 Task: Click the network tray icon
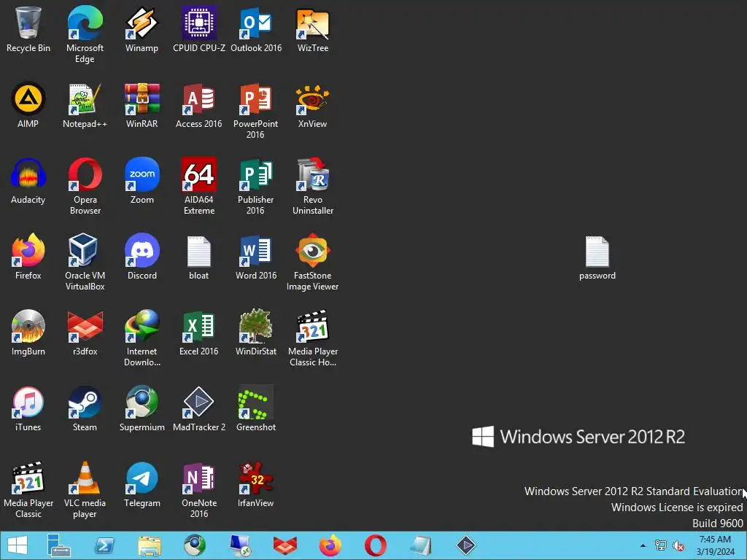(x=661, y=545)
